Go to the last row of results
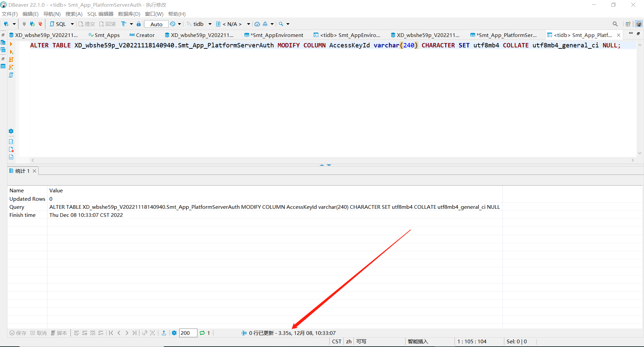The width and height of the screenshot is (644, 347). (134, 333)
